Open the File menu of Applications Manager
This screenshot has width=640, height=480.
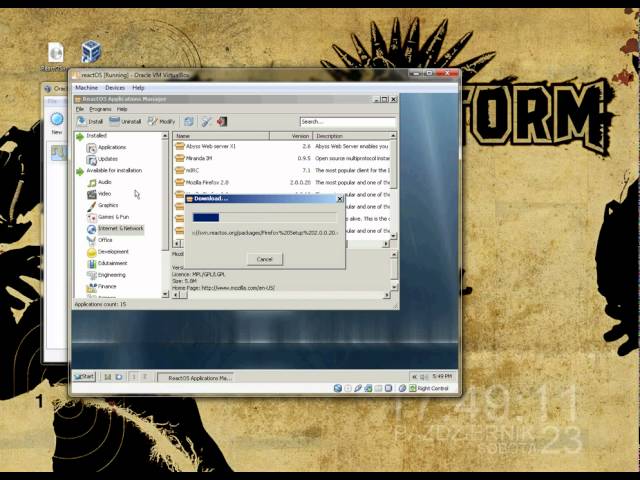click(80, 109)
